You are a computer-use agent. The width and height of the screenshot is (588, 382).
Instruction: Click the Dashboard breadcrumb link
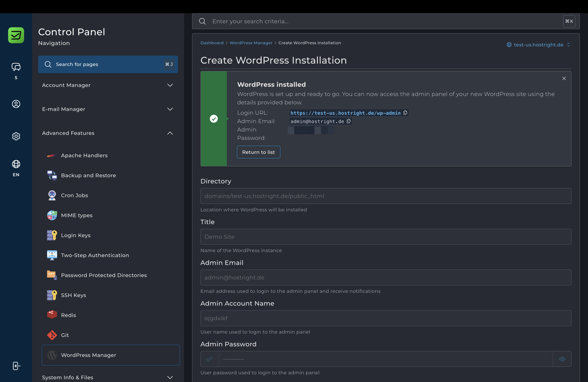click(212, 43)
